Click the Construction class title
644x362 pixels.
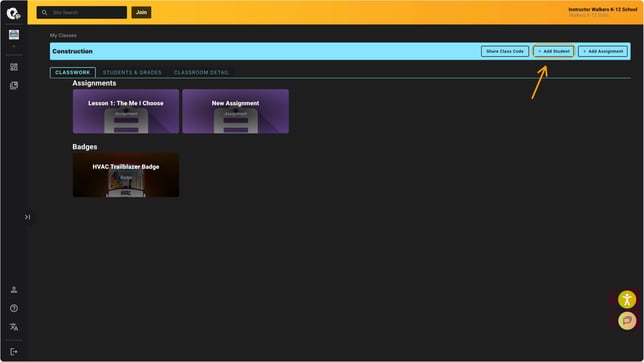tap(72, 51)
